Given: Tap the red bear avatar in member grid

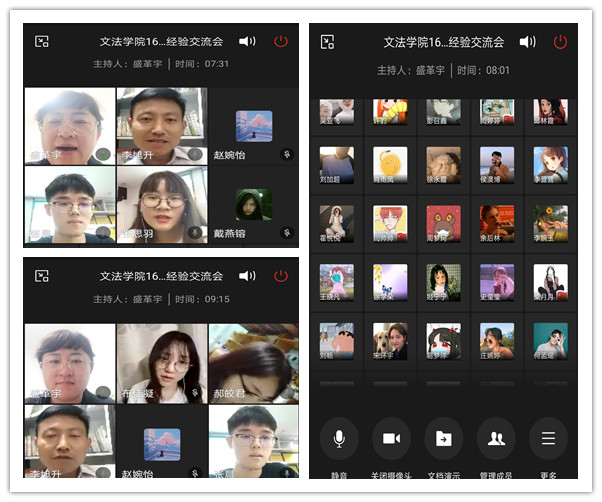Looking at the screenshot, I should [x=443, y=224].
